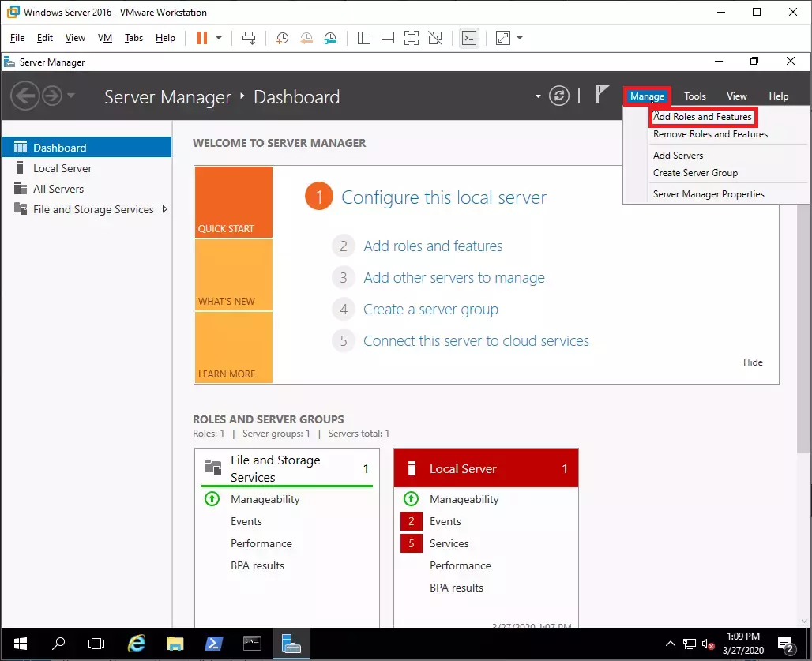812x661 pixels.
Task: Click Create a server group link
Action: [430, 310]
